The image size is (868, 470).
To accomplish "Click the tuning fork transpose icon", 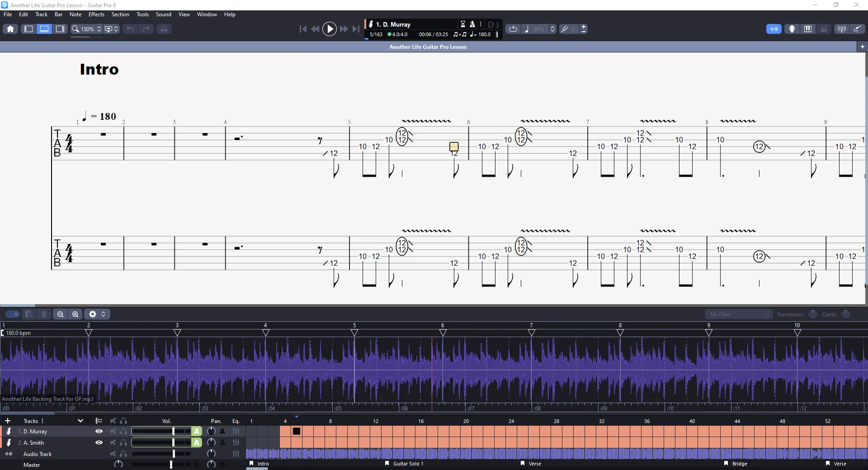I will point(565,29).
